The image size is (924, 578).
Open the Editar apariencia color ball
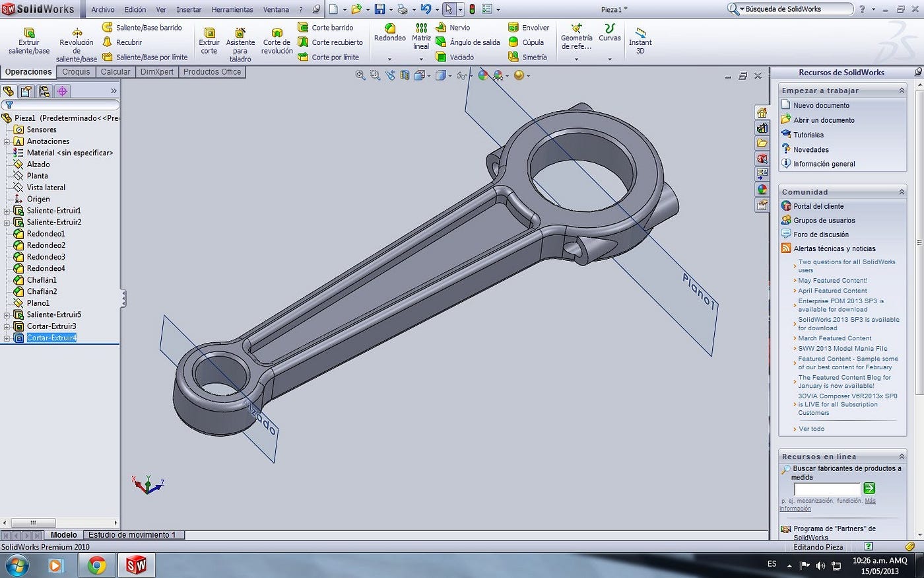483,75
